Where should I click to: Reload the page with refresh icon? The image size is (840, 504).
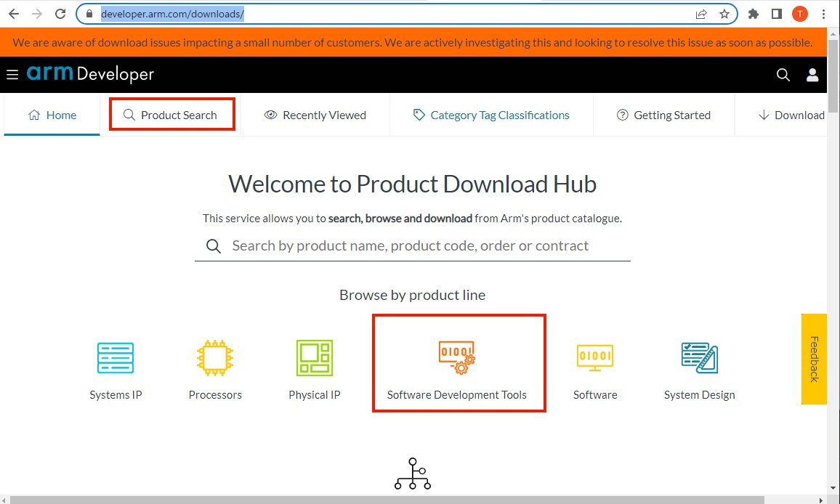[60, 14]
